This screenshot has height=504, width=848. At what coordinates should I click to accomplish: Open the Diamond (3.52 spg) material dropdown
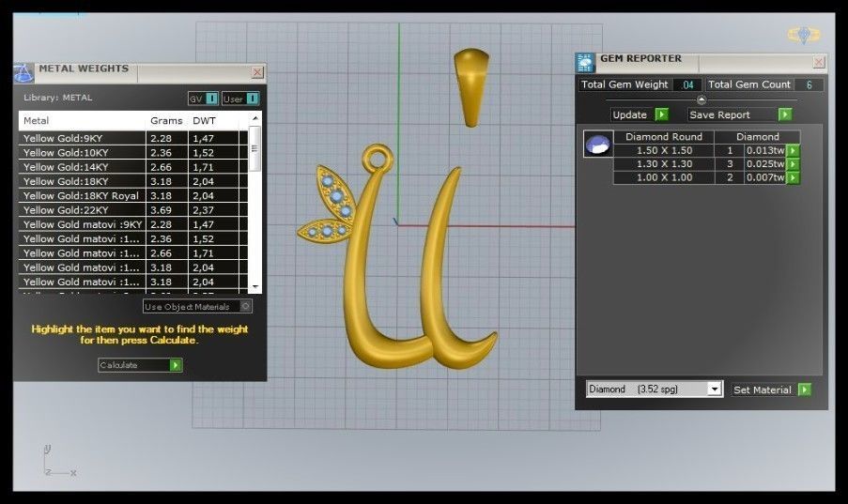(715, 389)
